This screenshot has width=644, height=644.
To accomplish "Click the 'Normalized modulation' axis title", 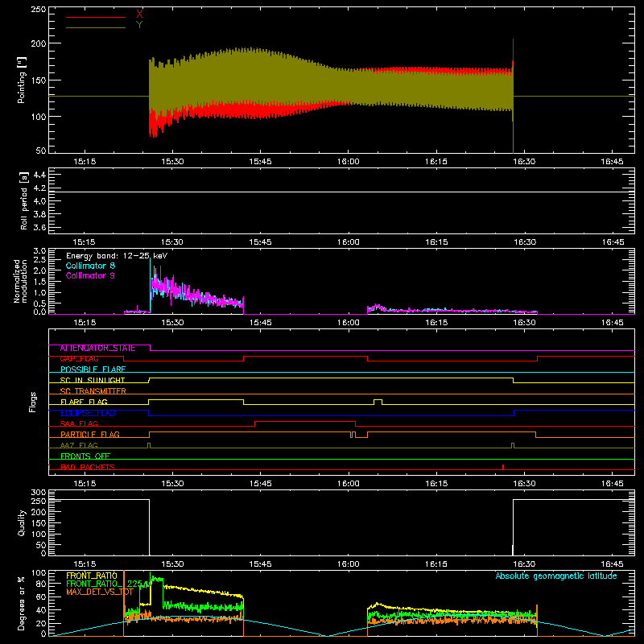I will [x=21, y=281].
